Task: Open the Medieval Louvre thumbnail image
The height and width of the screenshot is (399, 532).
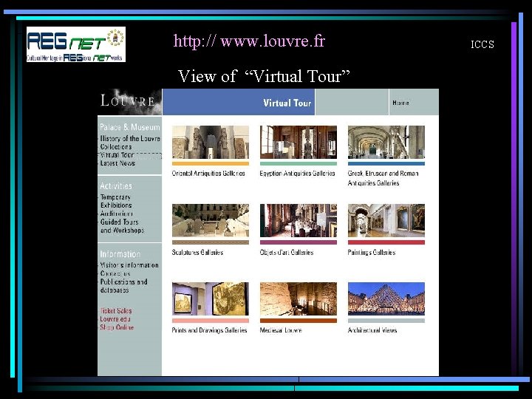Action: [x=299, y=299]
